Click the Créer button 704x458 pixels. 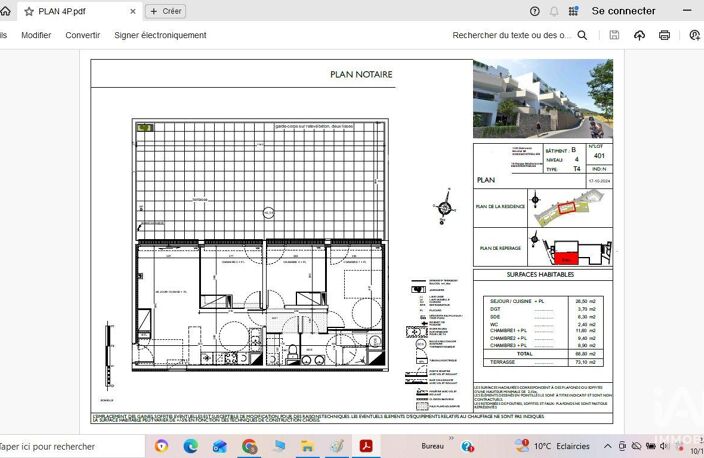(165, 11)
